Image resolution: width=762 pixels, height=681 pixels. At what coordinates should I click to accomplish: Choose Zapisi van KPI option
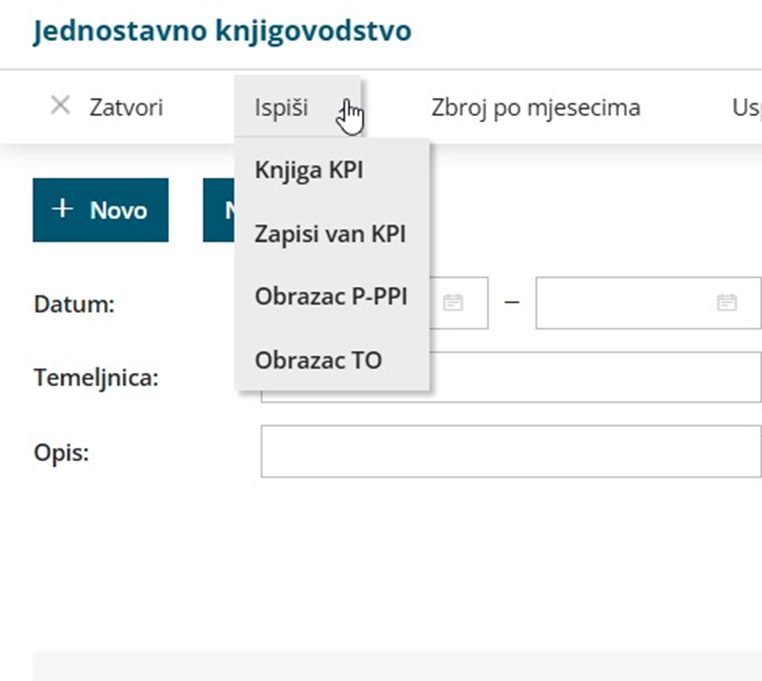coord(332,233)
